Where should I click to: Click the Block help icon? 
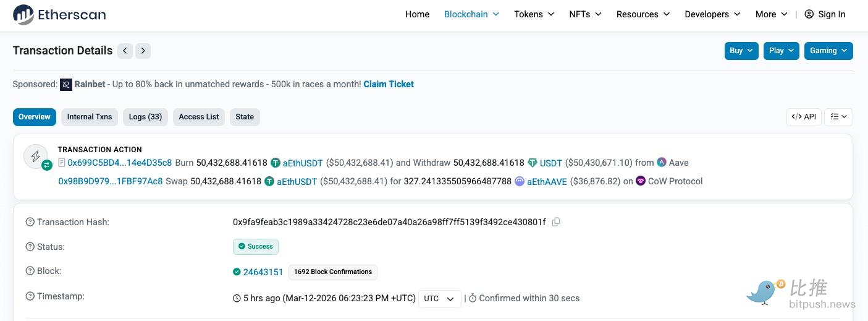coord(30,271)
